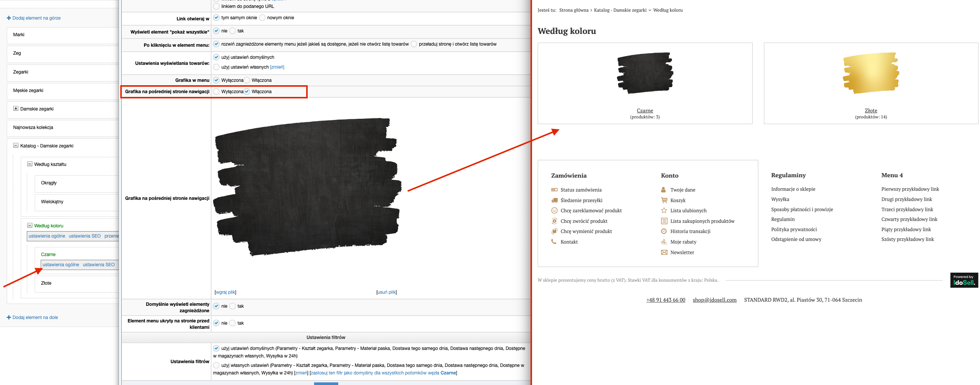This screenshot has height=385, width=980.
Task: Apply filter as default for Czarne descendants
Action: tap(383, 373)
